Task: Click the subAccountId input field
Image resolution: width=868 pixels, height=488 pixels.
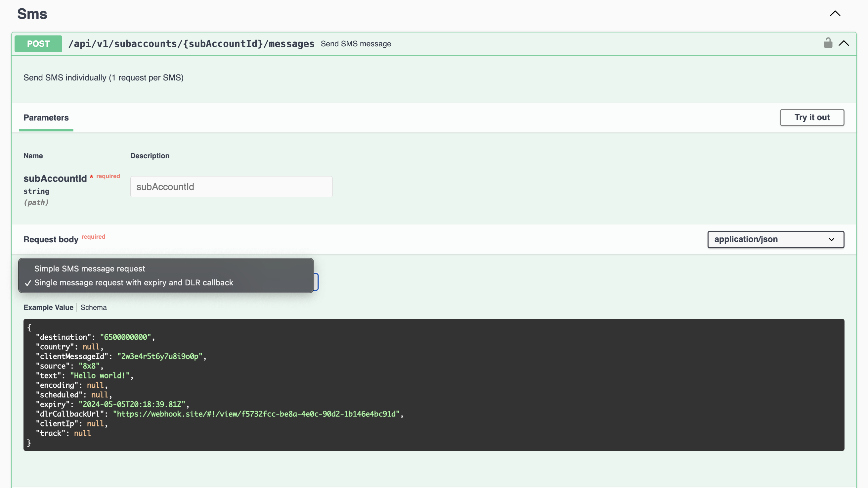Action: pyautogui.click(x=231, y=186)
